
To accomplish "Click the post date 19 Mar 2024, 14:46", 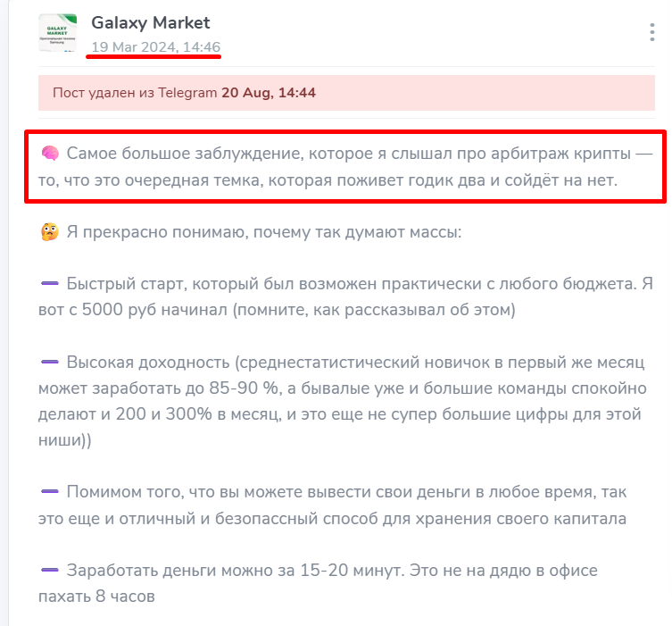I will tap(155, 46).
